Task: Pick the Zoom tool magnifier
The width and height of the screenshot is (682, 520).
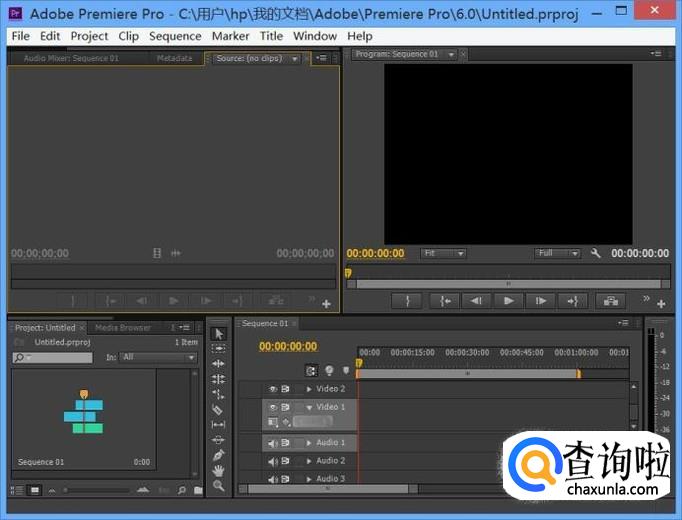Action: 219,486
